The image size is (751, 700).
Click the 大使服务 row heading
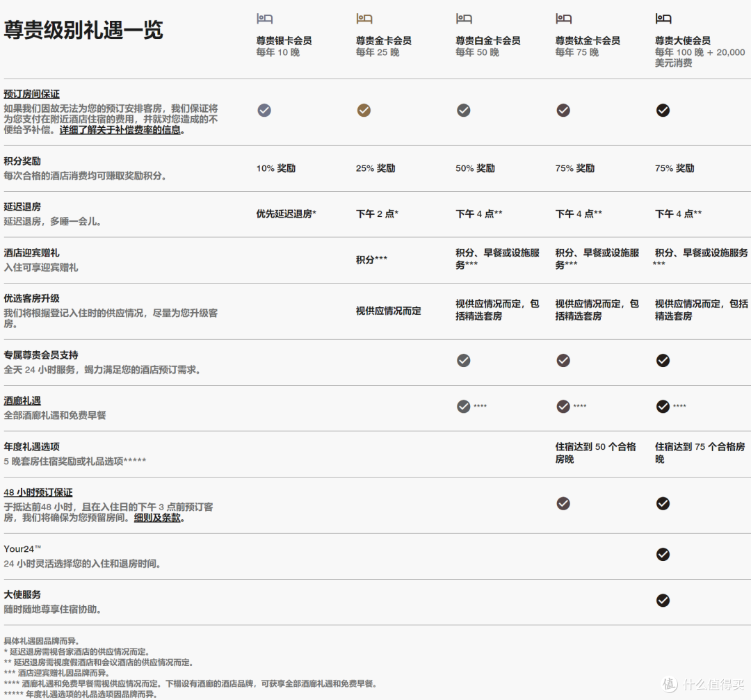pos(22,594)
